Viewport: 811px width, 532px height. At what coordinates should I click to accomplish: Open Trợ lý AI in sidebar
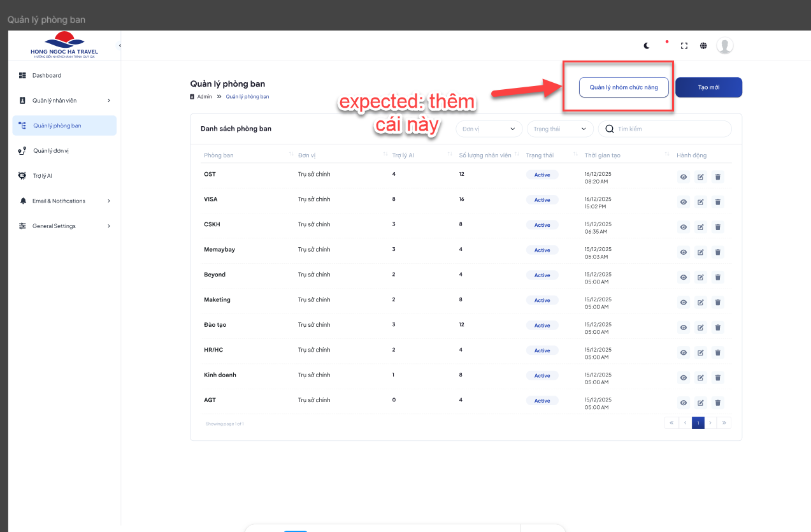pos(42,176)
